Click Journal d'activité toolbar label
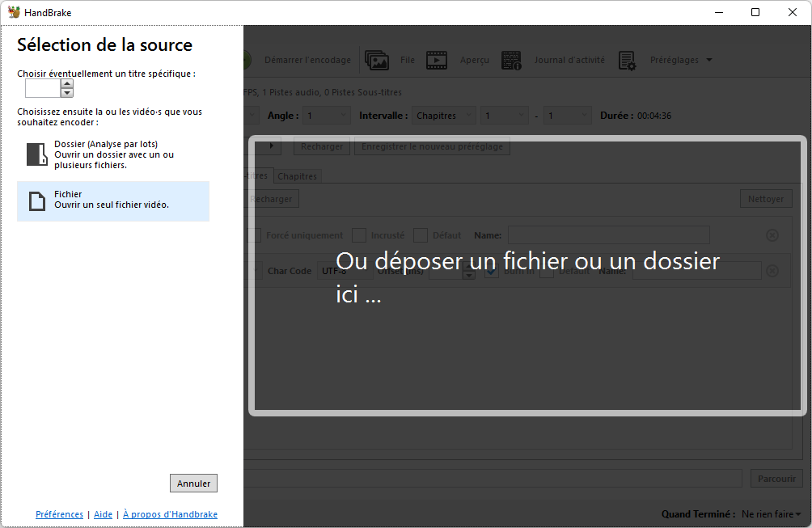Viewport: 812px width, 528px height. pos(569,60)
